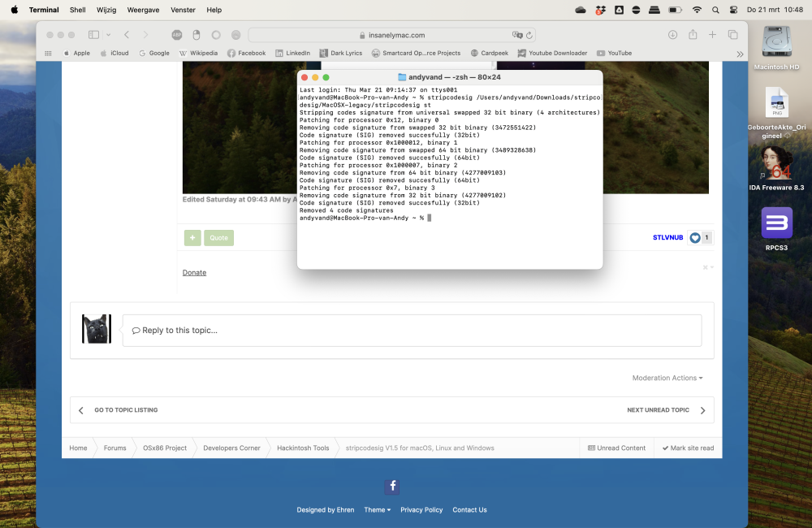The height and width of the screenshot is (528, 812).
Task: Open a new tab with plus
Action: point(713,35)
